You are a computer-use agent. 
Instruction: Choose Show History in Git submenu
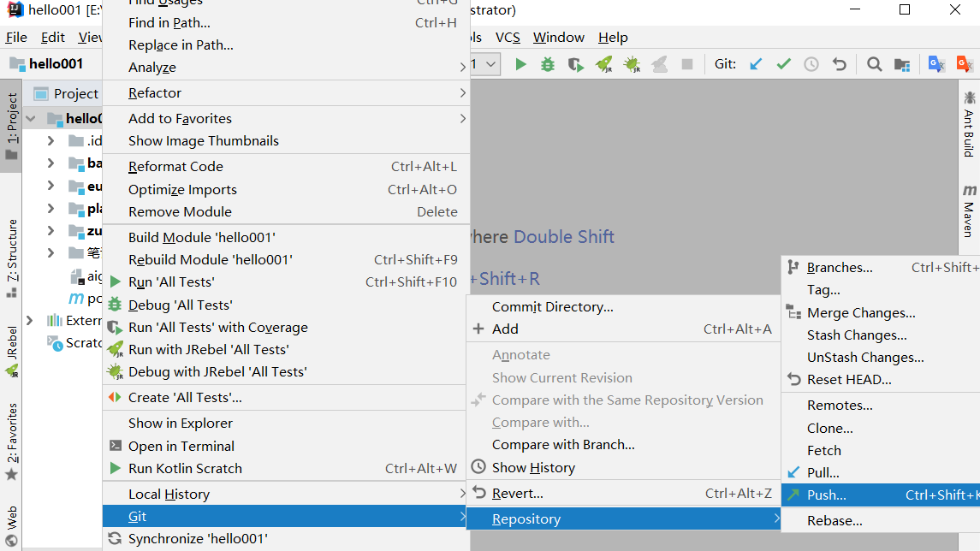pyautogui.click(x=624, y=467)
